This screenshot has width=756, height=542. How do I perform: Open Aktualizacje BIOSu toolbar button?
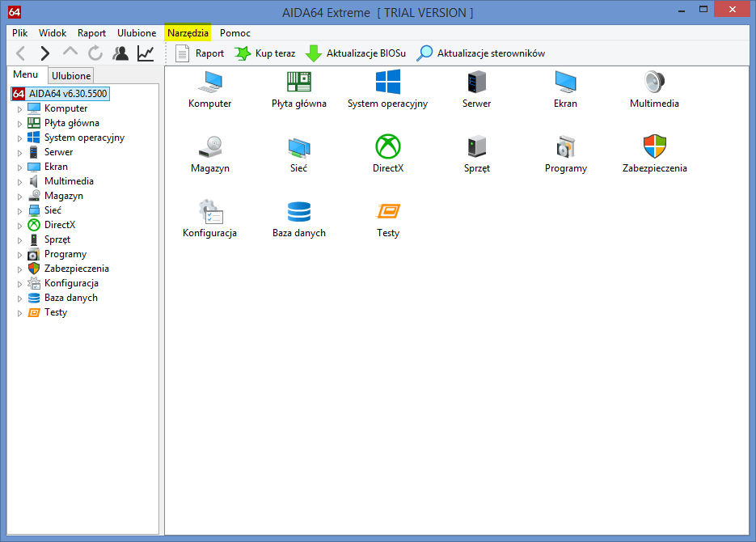[x=356, y=53]
